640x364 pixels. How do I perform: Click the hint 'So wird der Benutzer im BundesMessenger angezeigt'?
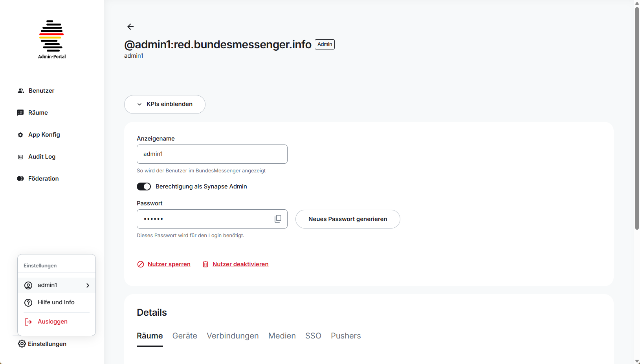[x=201, y=171]
